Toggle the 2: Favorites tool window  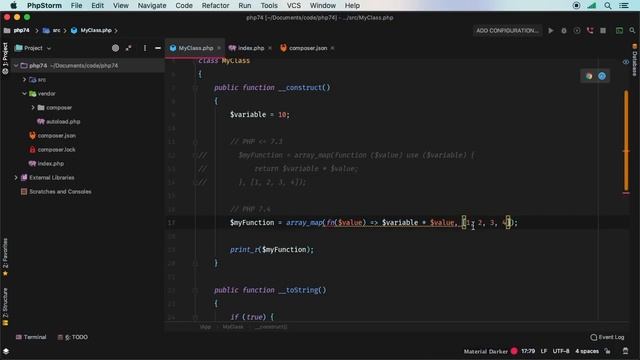click(5, 256)
